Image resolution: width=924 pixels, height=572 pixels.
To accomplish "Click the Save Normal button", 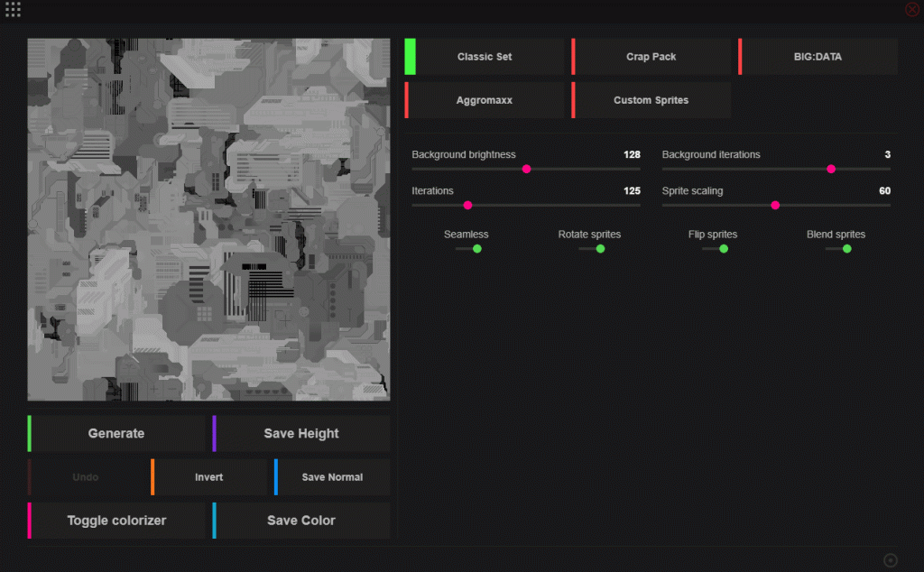I will point(332,477).
